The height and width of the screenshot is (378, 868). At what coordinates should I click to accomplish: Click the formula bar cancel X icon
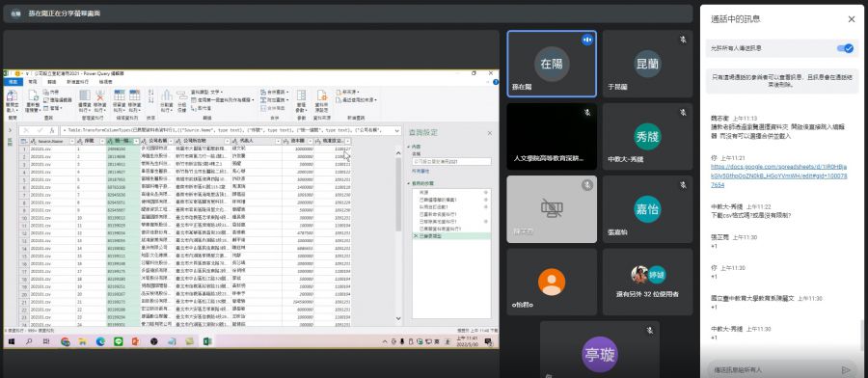pos(25,130)
